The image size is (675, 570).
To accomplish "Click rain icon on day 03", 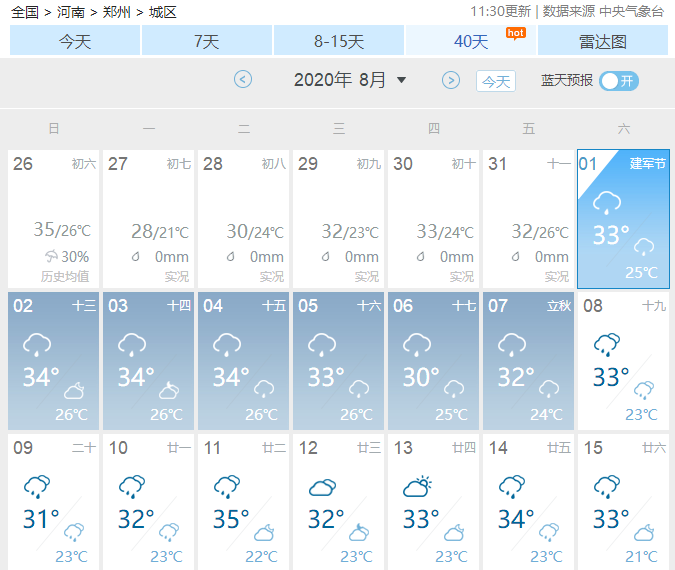I will coord(132,344).
